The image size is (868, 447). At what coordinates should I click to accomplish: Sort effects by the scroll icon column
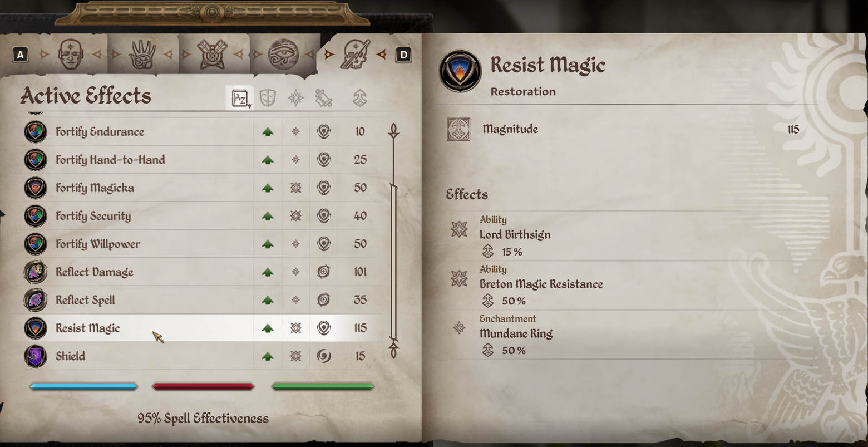tap(323, 99)
